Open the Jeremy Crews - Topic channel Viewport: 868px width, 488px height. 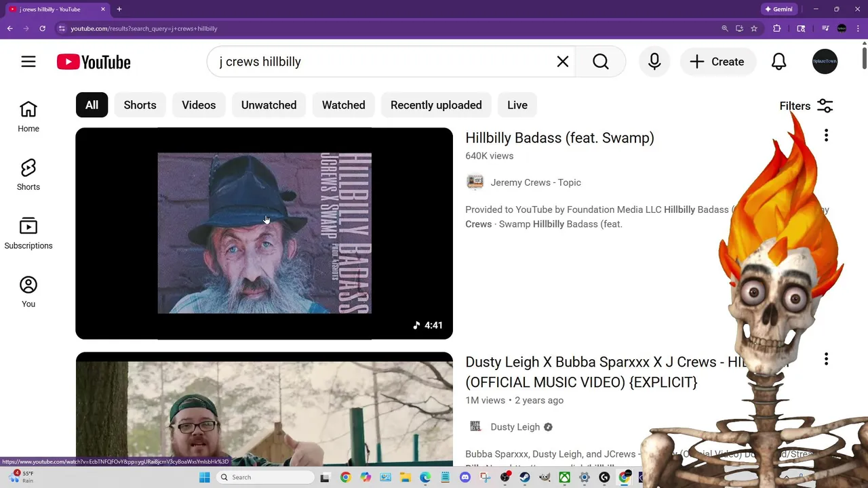pos(536,182)
